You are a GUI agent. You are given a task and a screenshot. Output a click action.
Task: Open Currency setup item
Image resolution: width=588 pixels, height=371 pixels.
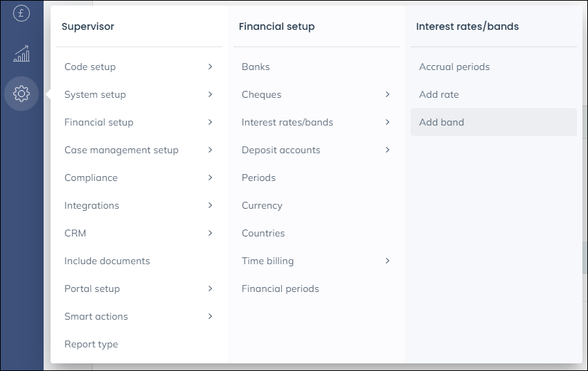click(x=262, y=205)
